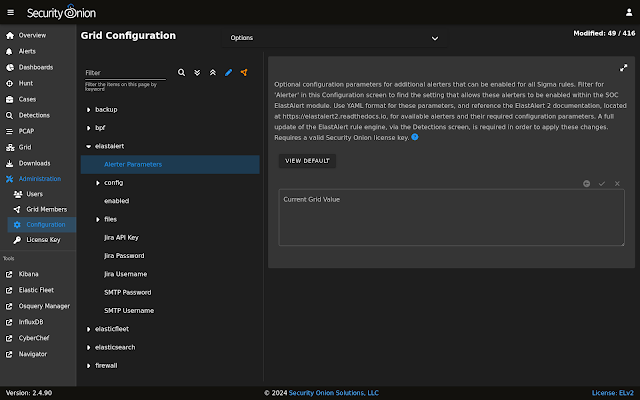Open Osquery Manager tool
640x400 pixels.
pos(38,306)
